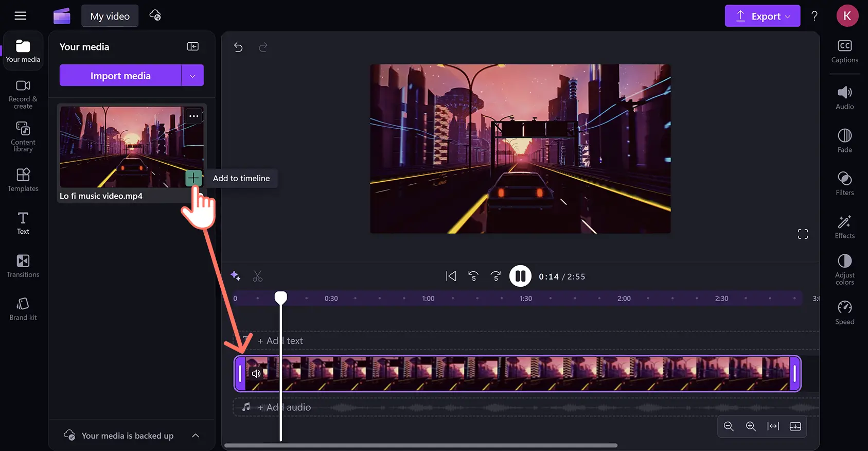
Task: Select the video clip on timeline
Action: coord(518,374)
